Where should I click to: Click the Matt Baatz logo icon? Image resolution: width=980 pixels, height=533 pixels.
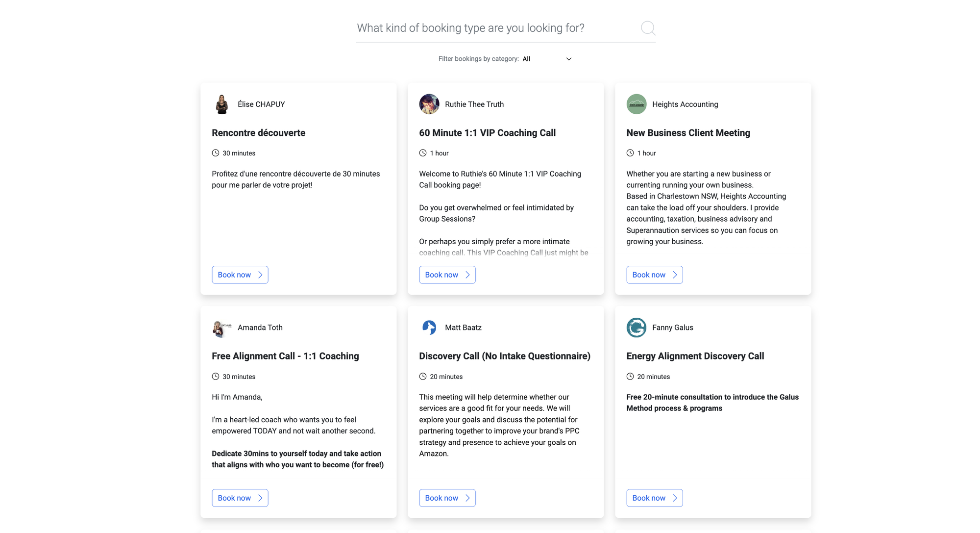[429, 328]
